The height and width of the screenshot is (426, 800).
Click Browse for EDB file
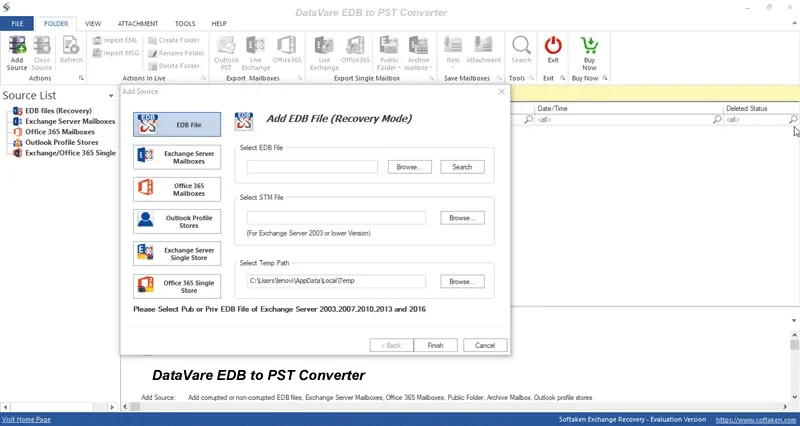click(x=410, y=167)
